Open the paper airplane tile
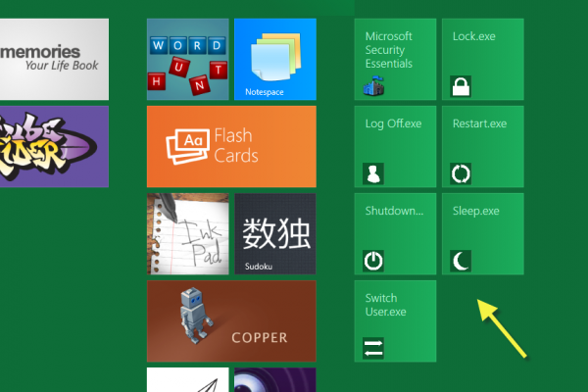588x392 pixels. pos(188,380)
